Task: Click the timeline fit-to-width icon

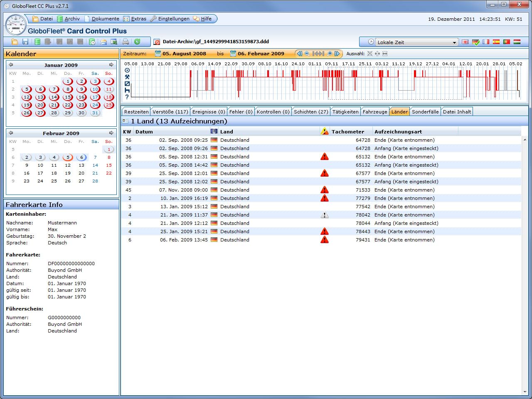Action: [x=318, y=54]
